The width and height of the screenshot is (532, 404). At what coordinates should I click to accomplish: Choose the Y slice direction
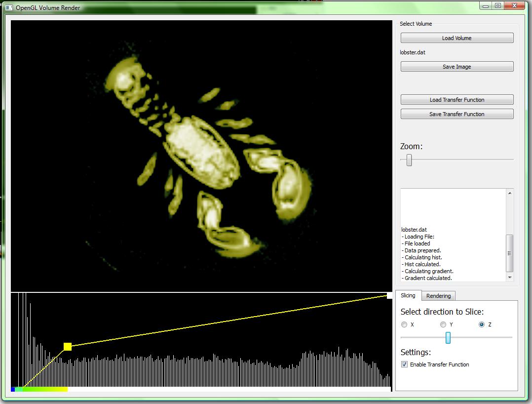[x=443, y=324]
